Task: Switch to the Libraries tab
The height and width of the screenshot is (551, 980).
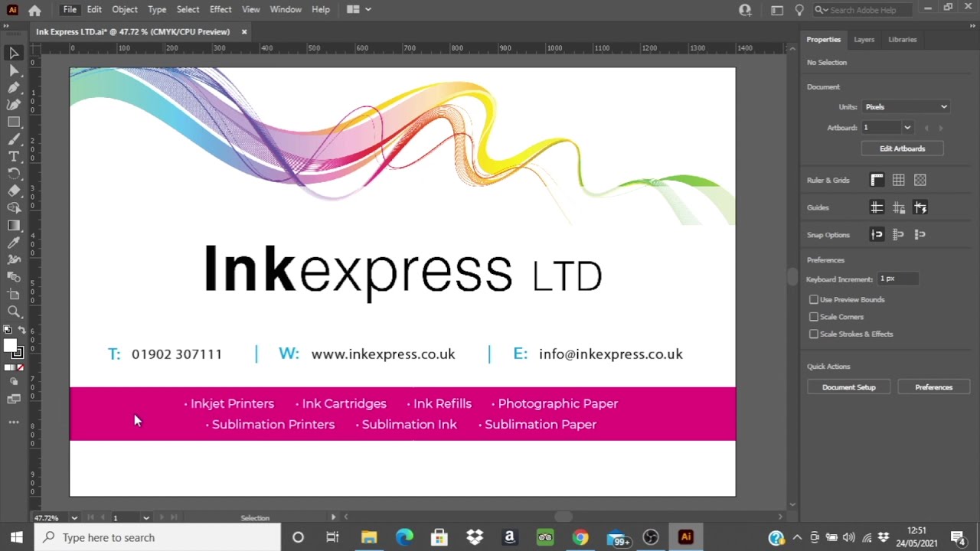Action: tap(902, 39)
